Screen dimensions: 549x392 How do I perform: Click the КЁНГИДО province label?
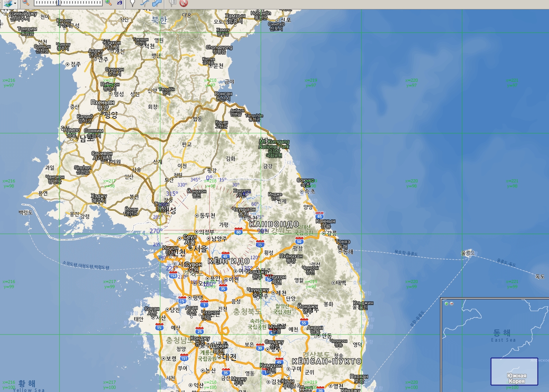tap(228, 261)
